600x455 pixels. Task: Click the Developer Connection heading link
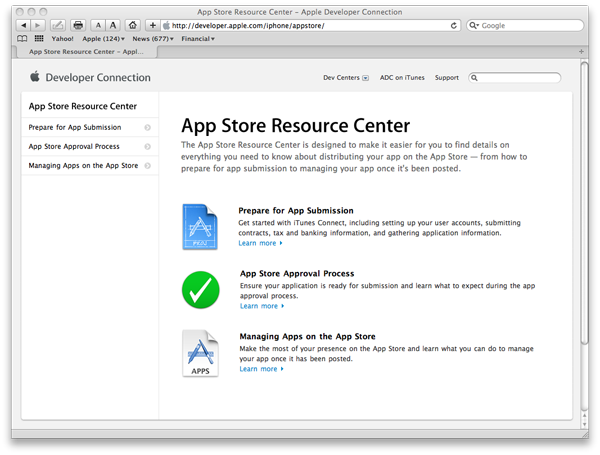point(98,78)
